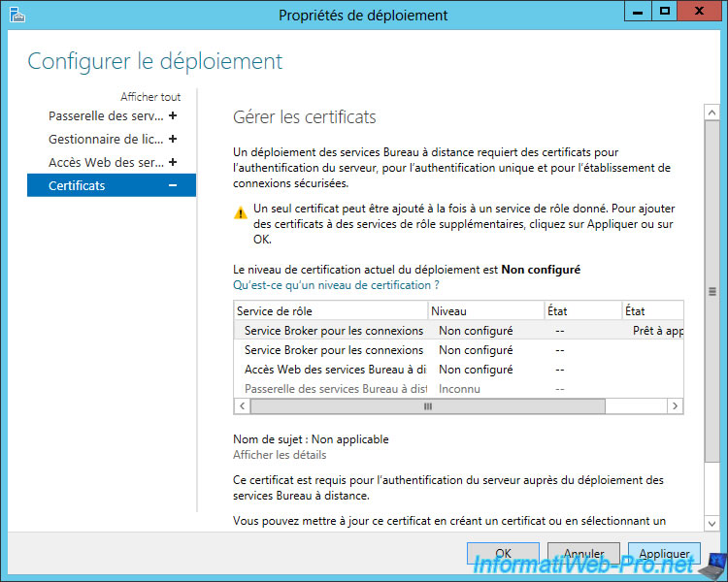Click the table's horizontal scrollbar thumb
Screen dimensions: 728x582
pos(428,406)
